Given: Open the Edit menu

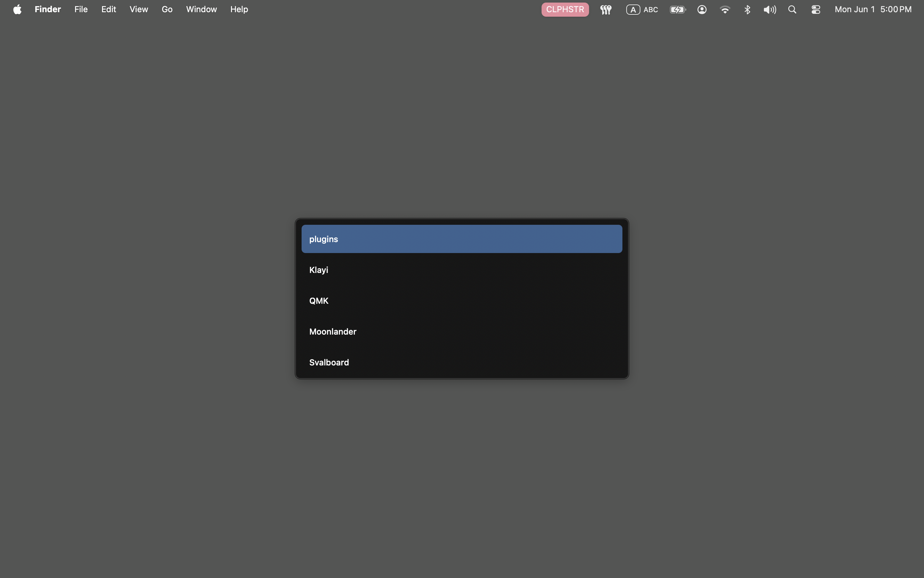Looking at the screenshot, I should (109, 10).
